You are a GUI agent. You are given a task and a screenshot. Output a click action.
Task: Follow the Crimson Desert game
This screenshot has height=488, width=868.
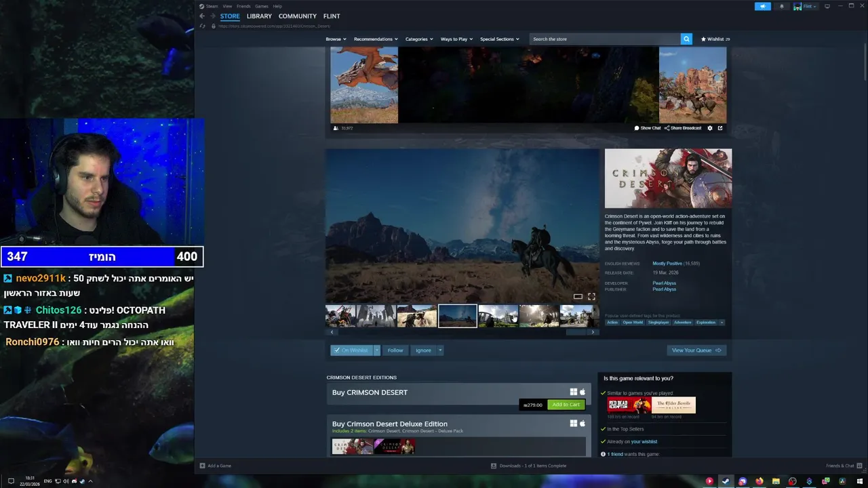(395, 350)
